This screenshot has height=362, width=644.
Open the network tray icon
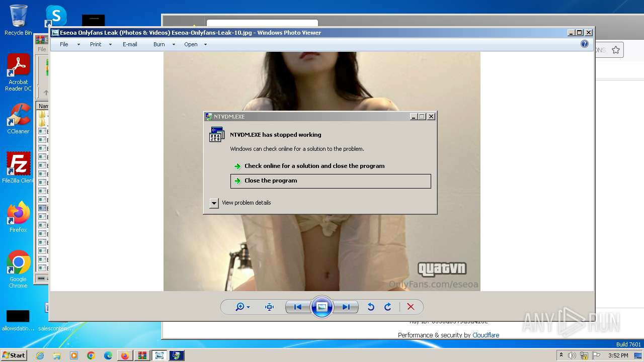click(584, 355)
